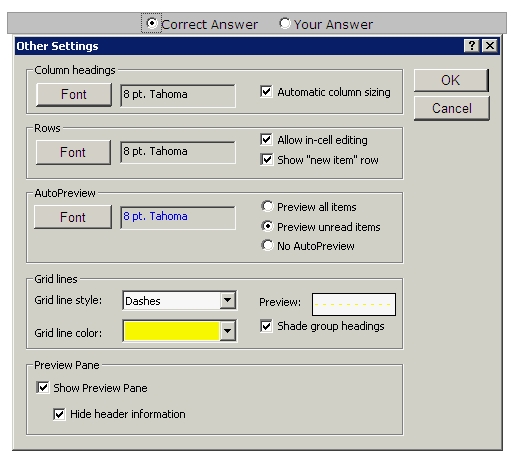Open the Grid line color dropdown arrow
The image size is (523, 467).
pos(227,331)
